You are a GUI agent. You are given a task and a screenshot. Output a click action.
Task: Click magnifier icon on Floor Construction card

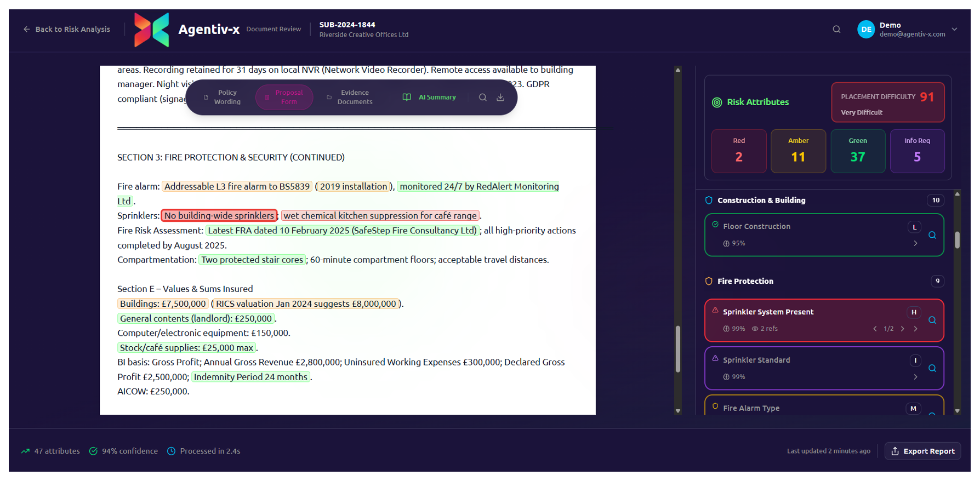point(932,235)
